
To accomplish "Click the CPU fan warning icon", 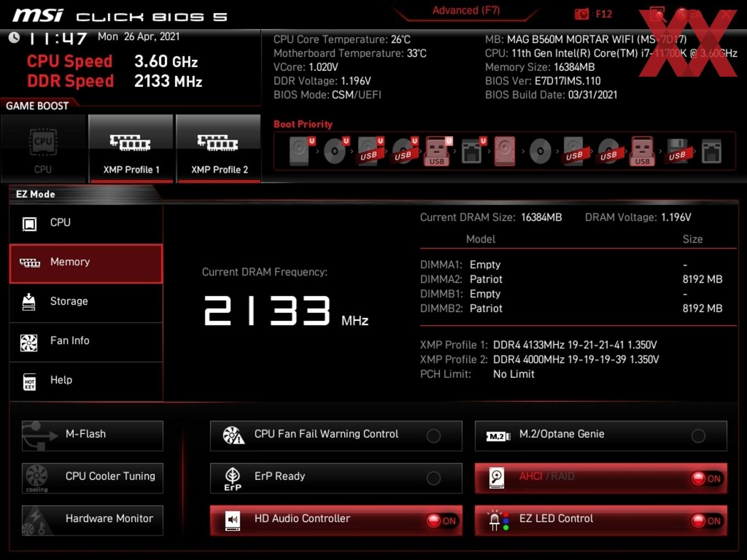I will (233, 435).
